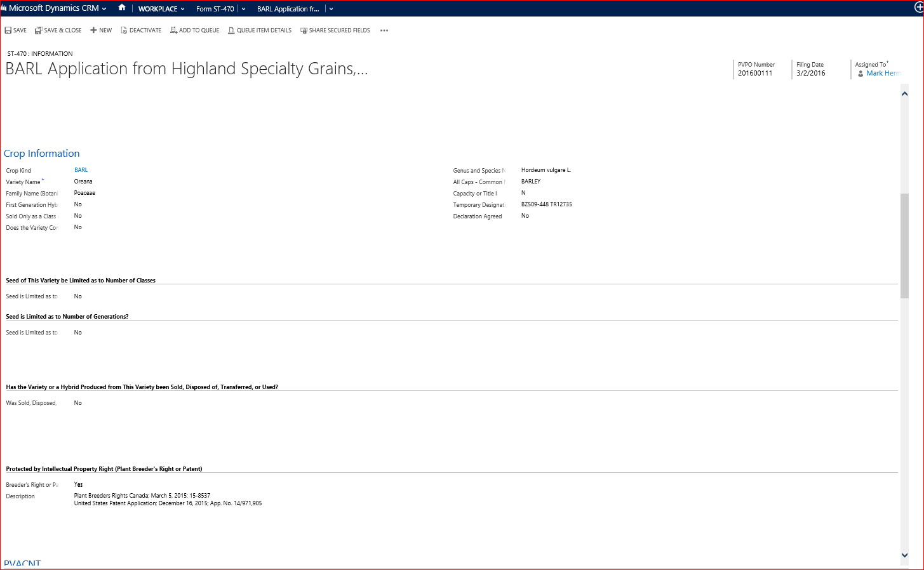Select the BARL Application breadcrumb item
Viewport: 924px width, 570px height.
coord(288,9)
